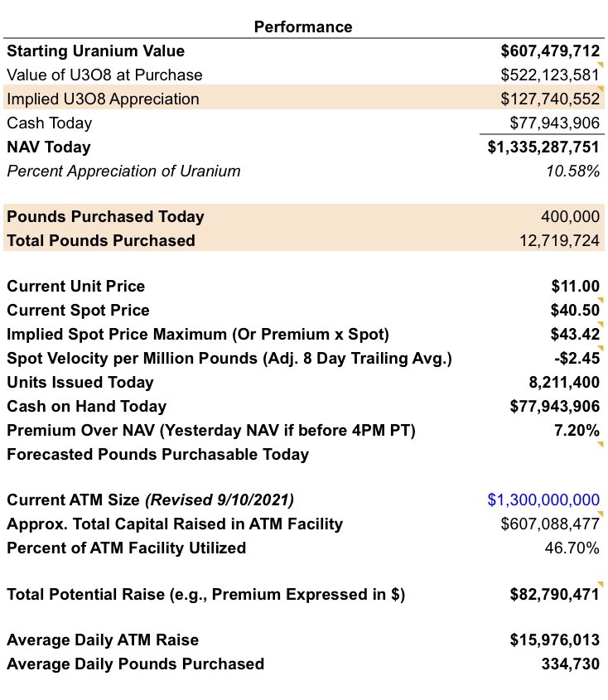Click the Average Daily ATM Raise value
The image size is (608, 700).
click(x=554, y=640)
